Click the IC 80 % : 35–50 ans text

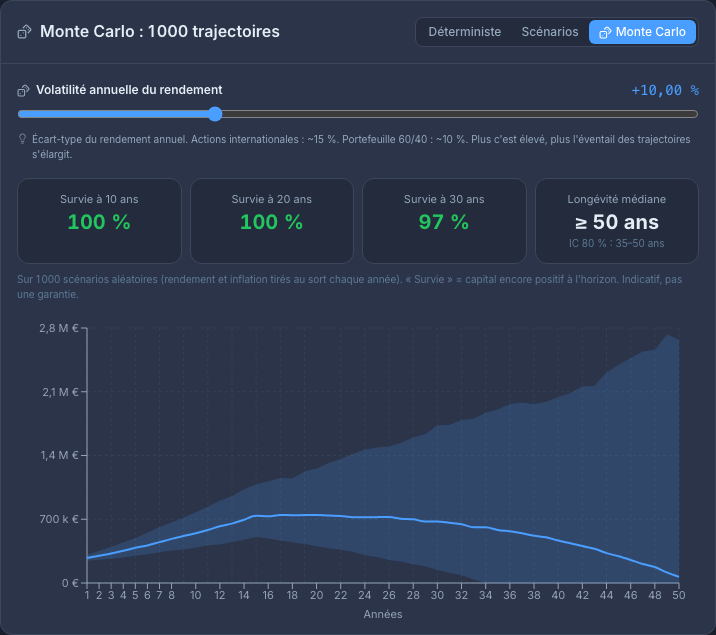(616, 243)
